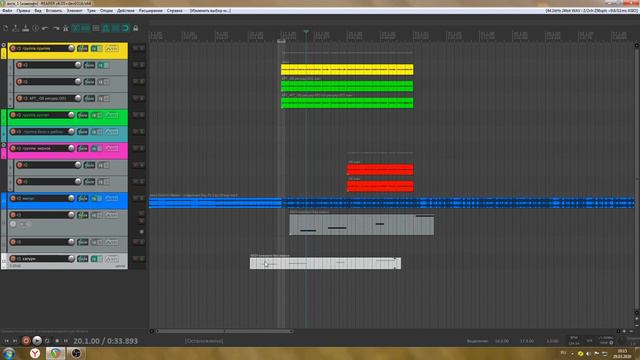
Task: Open the Вид menu
Action: click(38, 11)
